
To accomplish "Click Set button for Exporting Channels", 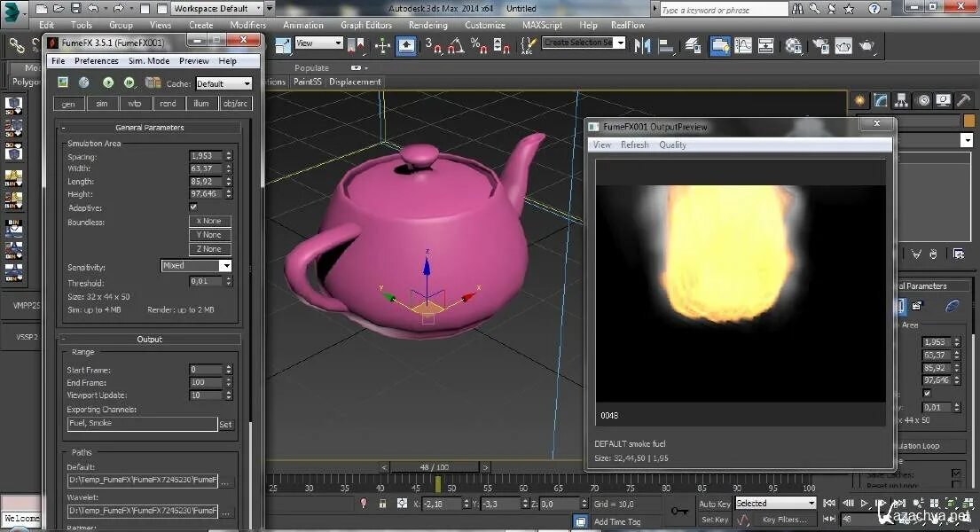I will coord(225,425).
